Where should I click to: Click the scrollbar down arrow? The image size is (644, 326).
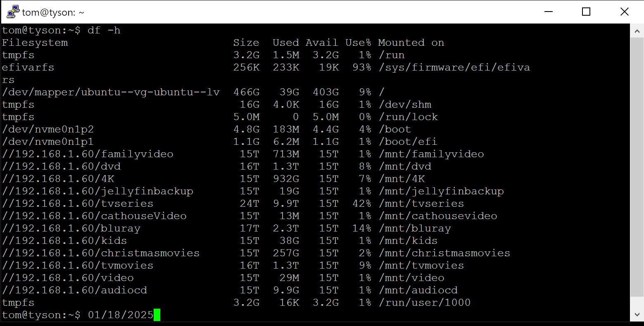[637, 315]
